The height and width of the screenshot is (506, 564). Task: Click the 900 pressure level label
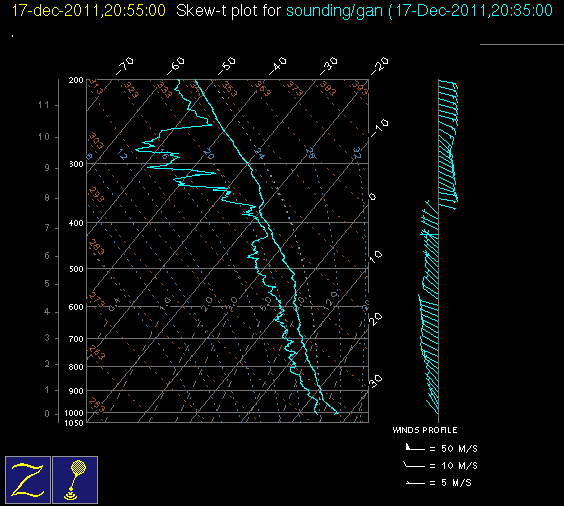coord(76,391)
